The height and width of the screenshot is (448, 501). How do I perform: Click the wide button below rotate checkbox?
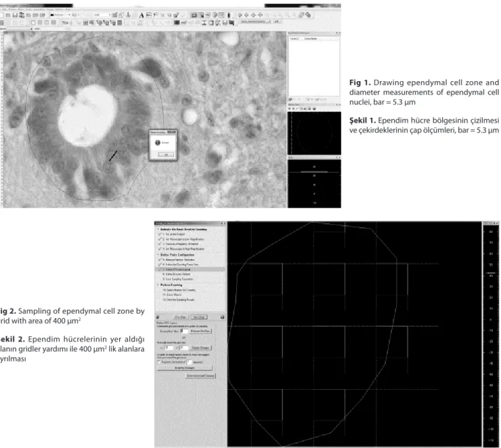pos(185,368)
